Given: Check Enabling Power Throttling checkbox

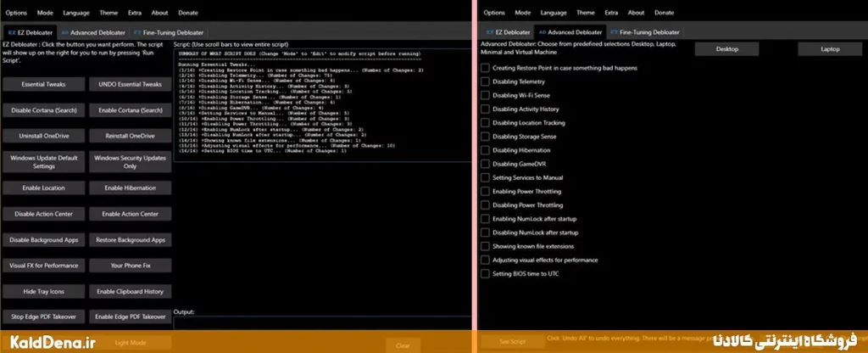Looking at the screenshot, I should [x=486, y=191].
